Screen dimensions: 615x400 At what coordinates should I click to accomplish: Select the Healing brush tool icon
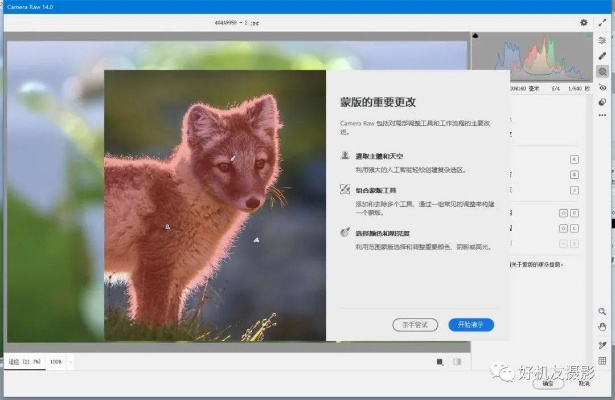point(602,56)
